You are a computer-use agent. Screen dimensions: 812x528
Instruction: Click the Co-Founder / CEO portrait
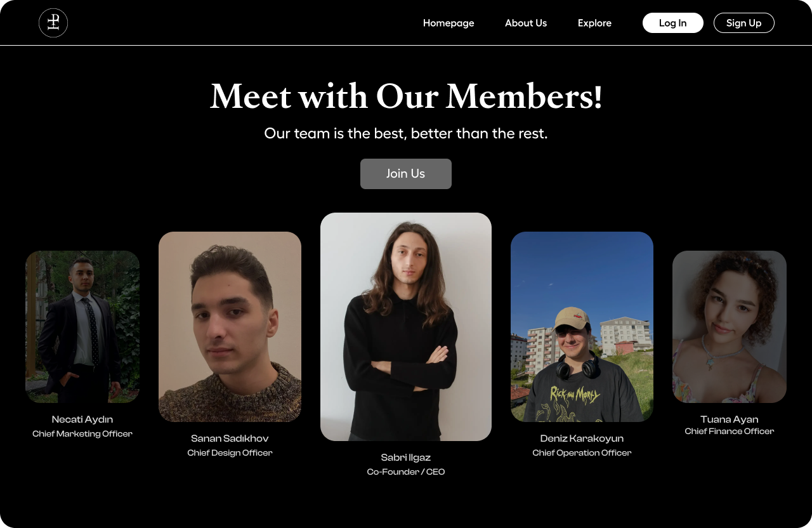coord(406,326)
